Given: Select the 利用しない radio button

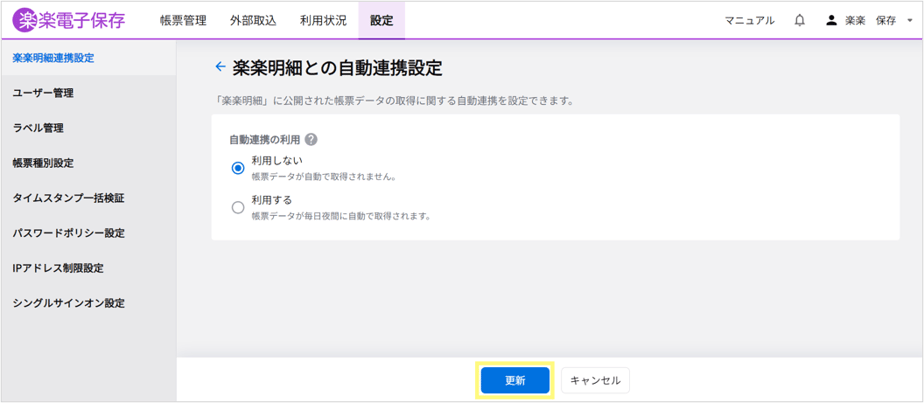Looking at the screenshot, I should [238, 168].
